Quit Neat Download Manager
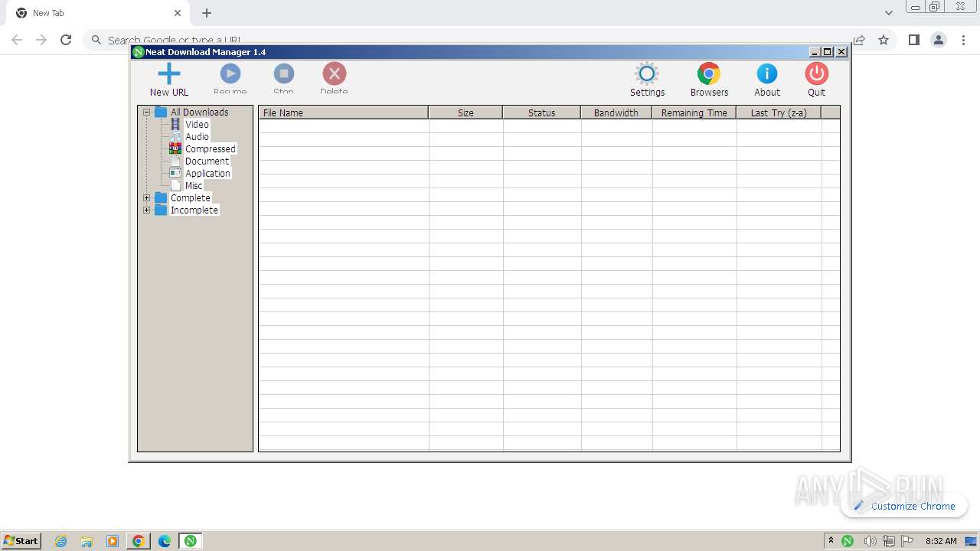Image resolution: width=980 pixels, height=551 pixels. pos(816,80)
